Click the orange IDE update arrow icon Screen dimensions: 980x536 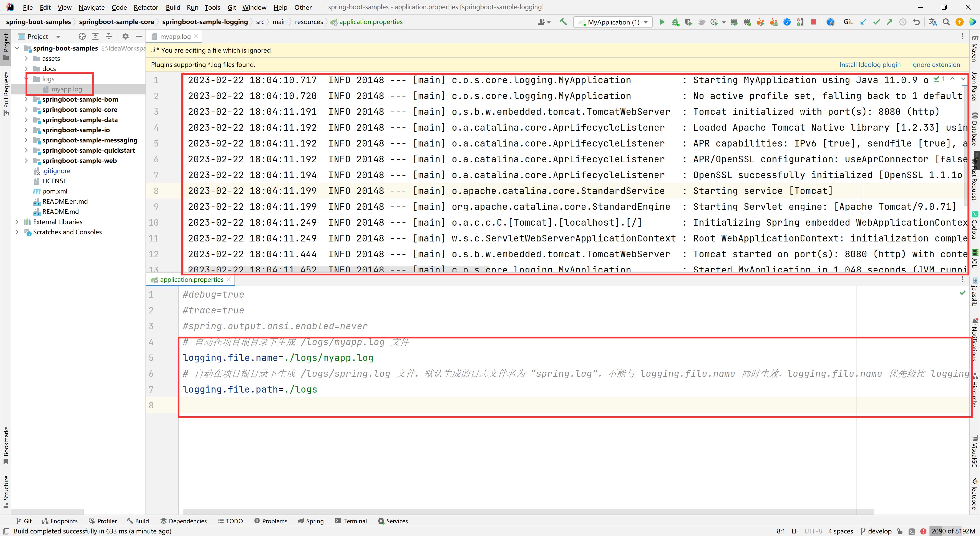pyautogui.click(x=960, y=22)
